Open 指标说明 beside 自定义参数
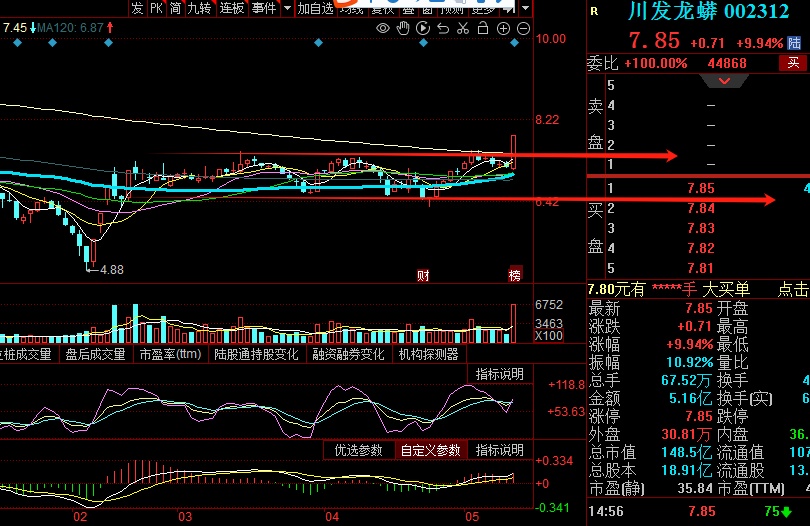This screenshot has height=526, width=810. click(499, 450)
